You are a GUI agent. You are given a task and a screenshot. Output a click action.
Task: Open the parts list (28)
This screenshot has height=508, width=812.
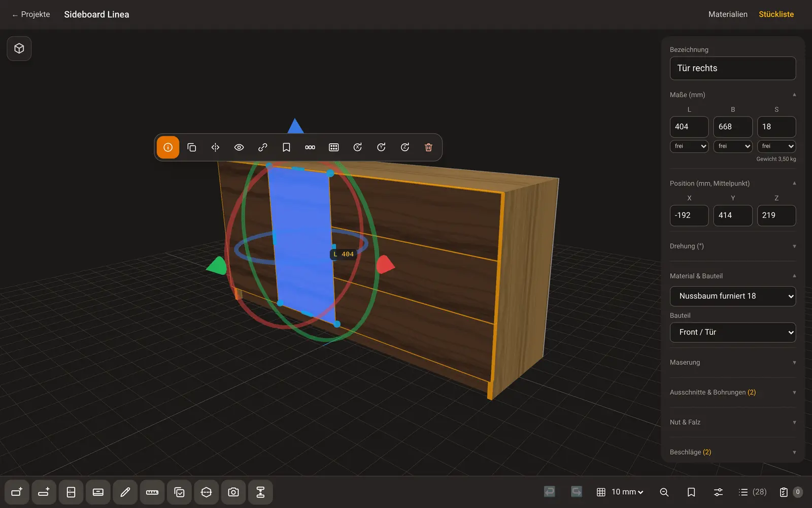click(753, 492)
